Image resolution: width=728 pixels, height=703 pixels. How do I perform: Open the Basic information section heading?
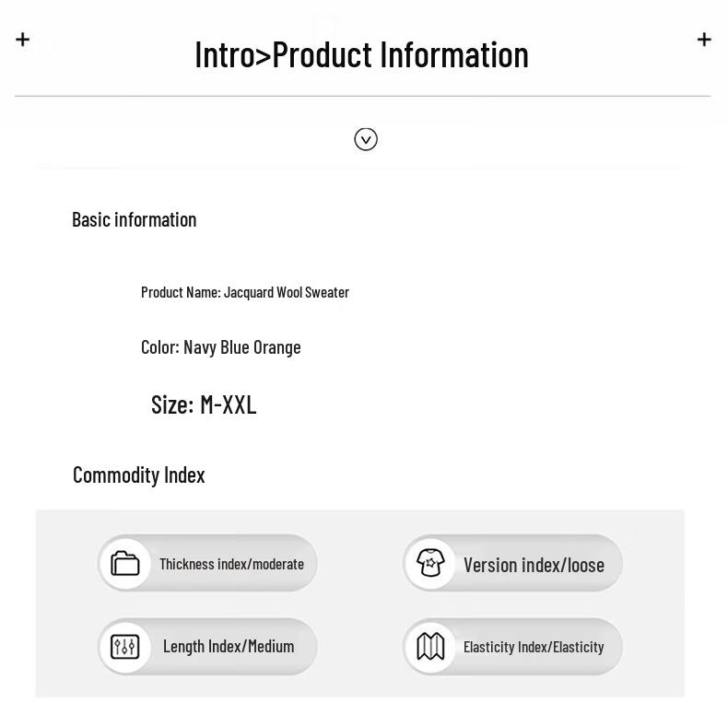[x=135, y=219]
